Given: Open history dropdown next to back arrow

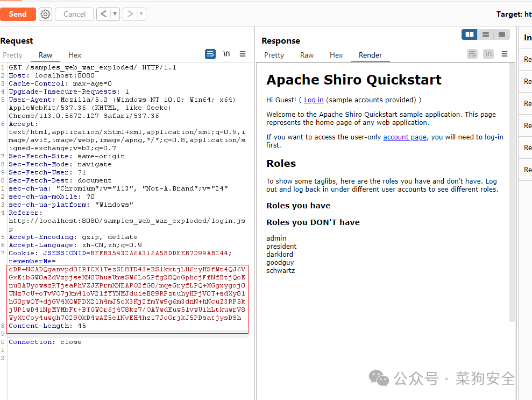Looking at the screenshot, I should point(115,14).
